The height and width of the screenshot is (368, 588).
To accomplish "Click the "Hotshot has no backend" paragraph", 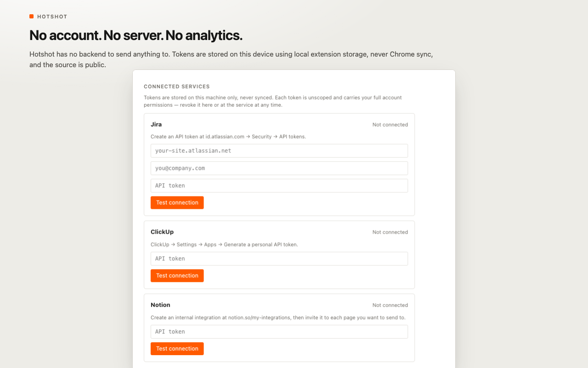I will pos(231,59).
